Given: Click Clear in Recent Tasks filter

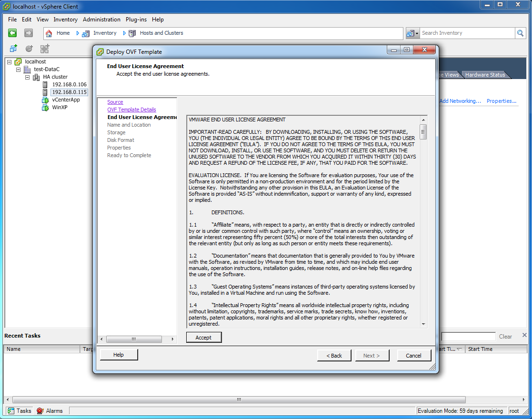Looking at the screenshot, I should pyautogui.click(x=505, y=337).
